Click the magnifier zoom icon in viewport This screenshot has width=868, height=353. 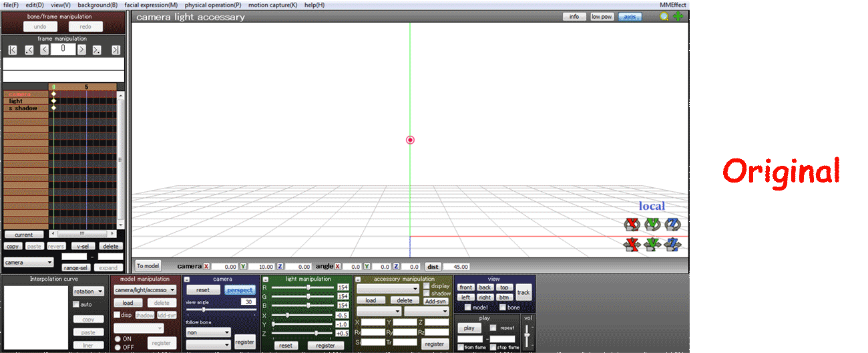pos(664,17)
